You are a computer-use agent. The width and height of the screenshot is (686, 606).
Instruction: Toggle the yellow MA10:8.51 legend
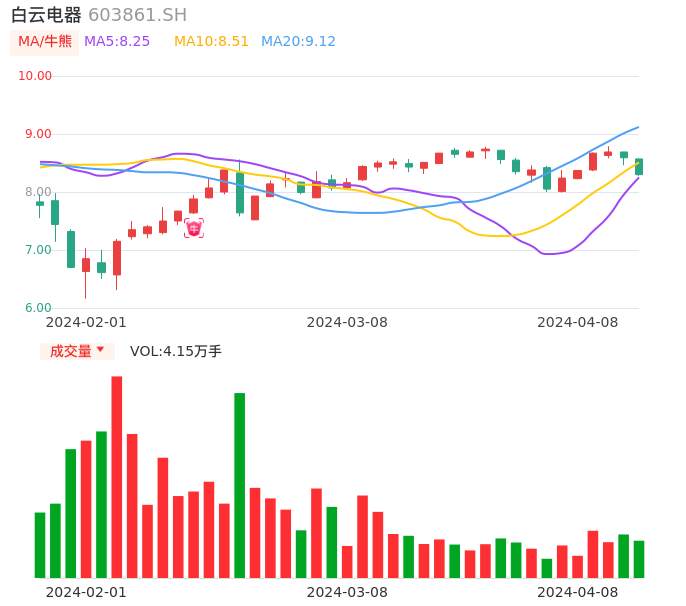click(x=211, y=42)
